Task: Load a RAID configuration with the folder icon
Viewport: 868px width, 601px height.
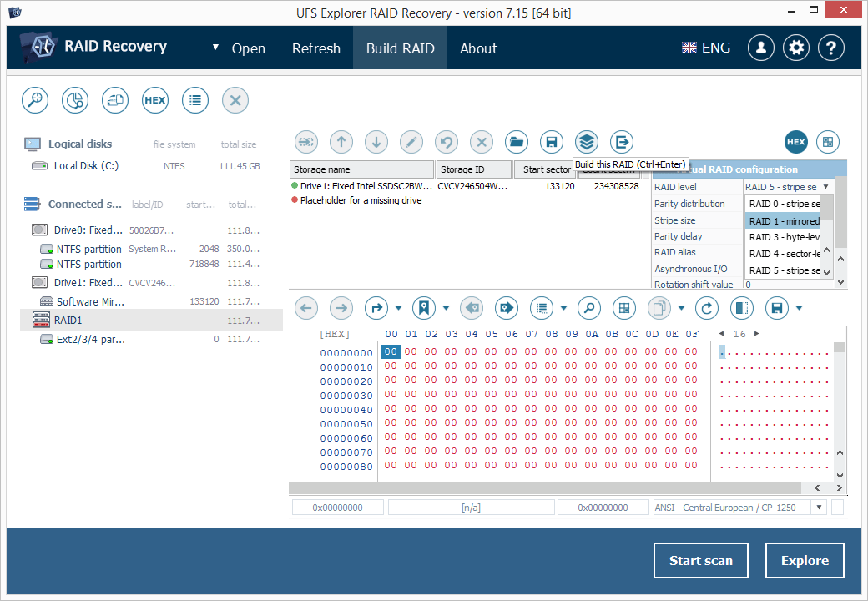Action: pos(517,142)
